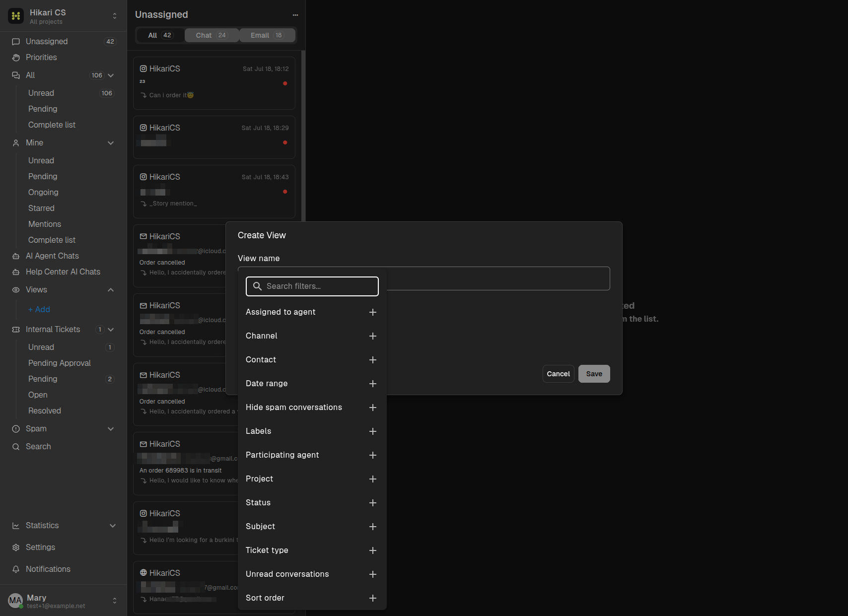Viewport: 848px width, 616px height.
Task: Click the Help Center AI Chats icon
Action: pos(16,272)
